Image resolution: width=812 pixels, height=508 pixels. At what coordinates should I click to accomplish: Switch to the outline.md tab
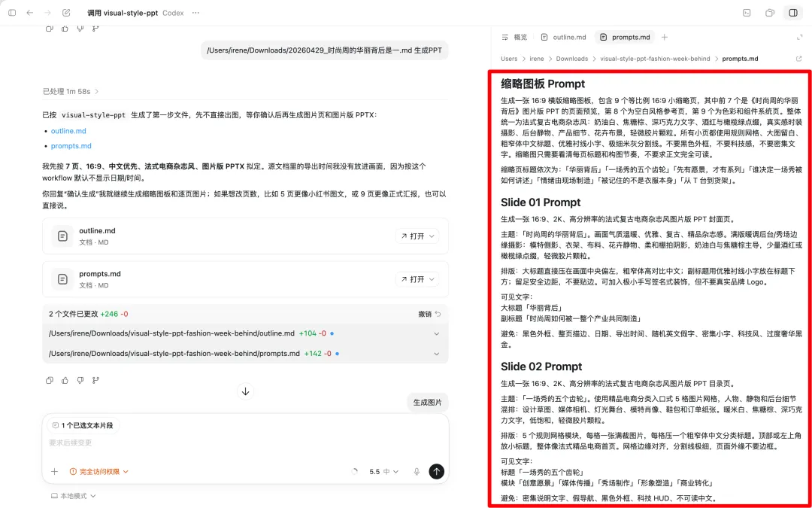click(563, 37)
